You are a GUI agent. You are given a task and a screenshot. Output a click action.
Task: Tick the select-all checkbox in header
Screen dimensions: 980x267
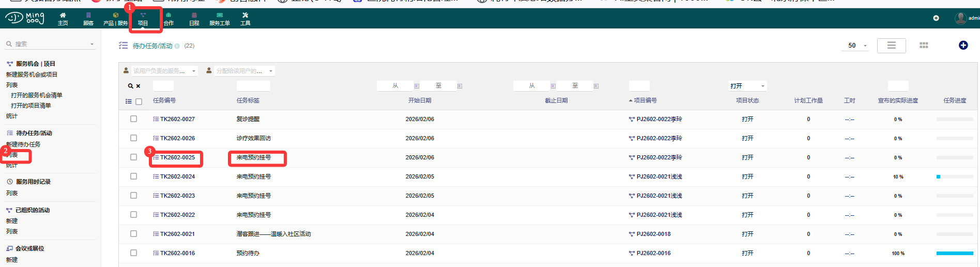139,101
